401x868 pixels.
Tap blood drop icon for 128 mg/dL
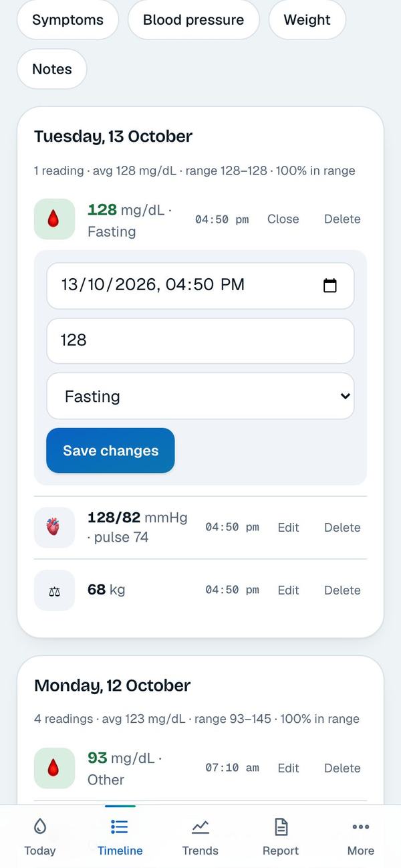54,219
